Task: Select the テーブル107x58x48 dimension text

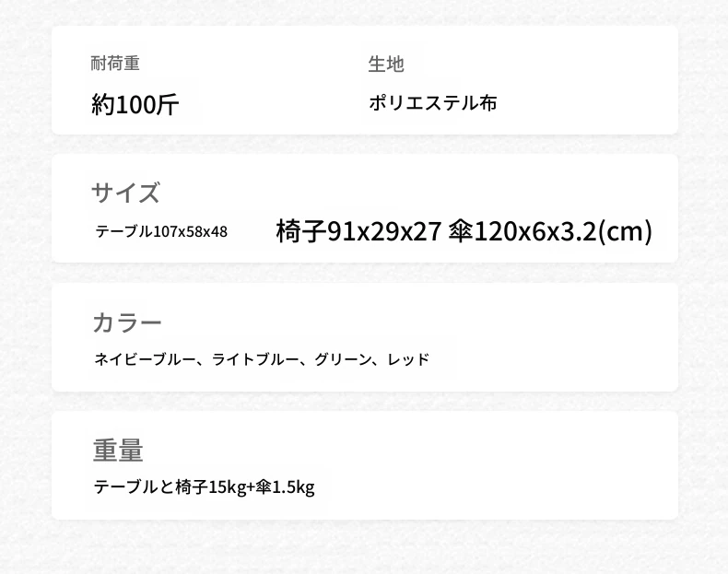Action: click(x=161, y=231)
